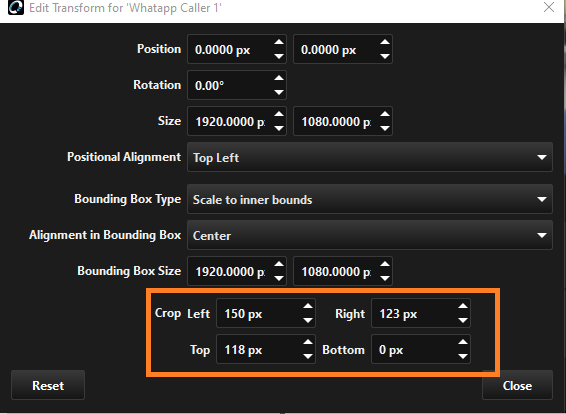The image size is (566, 414).
Task: Open the Bounding Box Type dropdown
Action: tap(370, 199)
